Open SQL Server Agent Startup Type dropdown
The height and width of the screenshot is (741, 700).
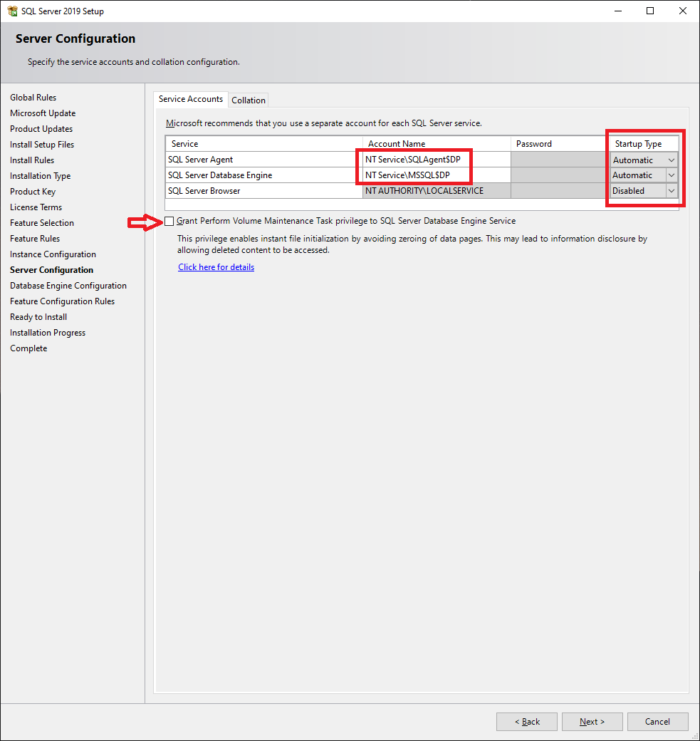[671, 159]
